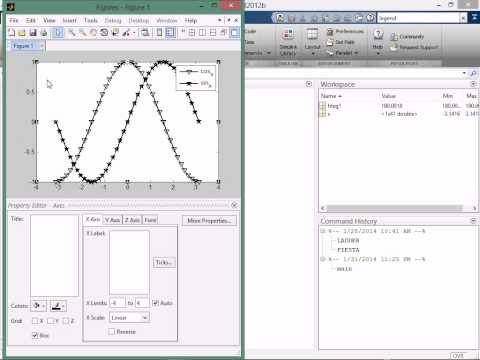Open Edit menu in Figure window
The height and width of the screenshot is (360, 480).
coord(31,20)
